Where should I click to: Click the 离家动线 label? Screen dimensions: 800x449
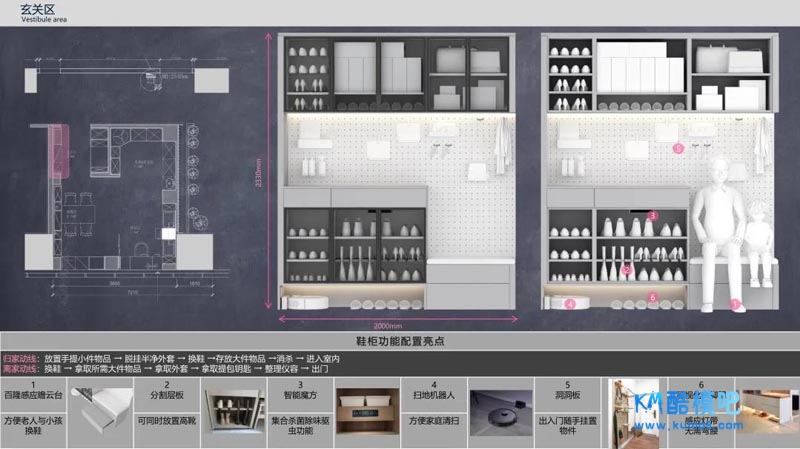pos(22,369)
